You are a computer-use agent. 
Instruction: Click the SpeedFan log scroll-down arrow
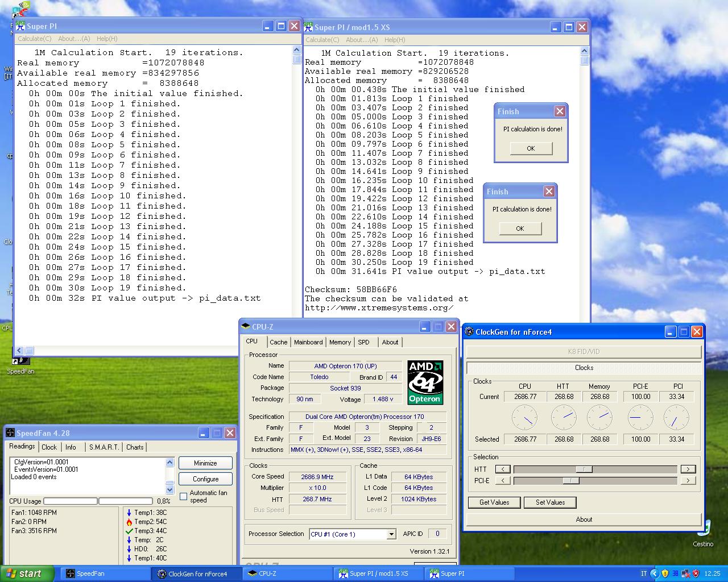point(169,489)
